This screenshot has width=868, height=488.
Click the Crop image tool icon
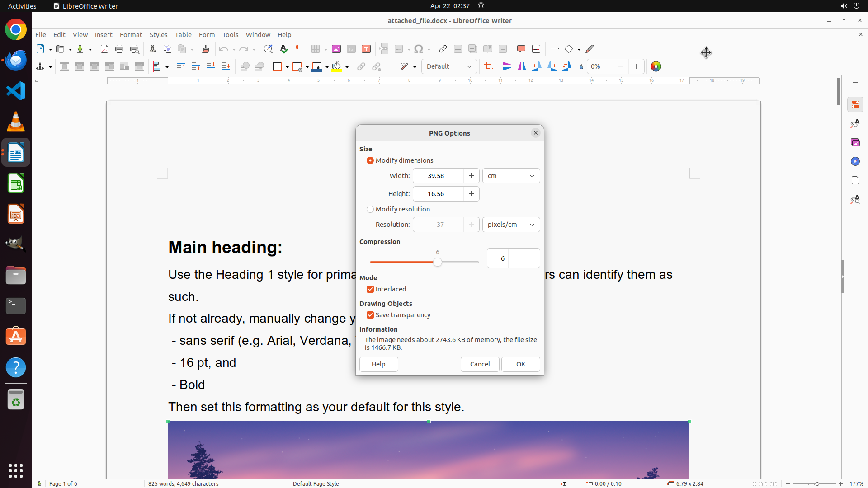pyautogui.click(x=489, y=67)
